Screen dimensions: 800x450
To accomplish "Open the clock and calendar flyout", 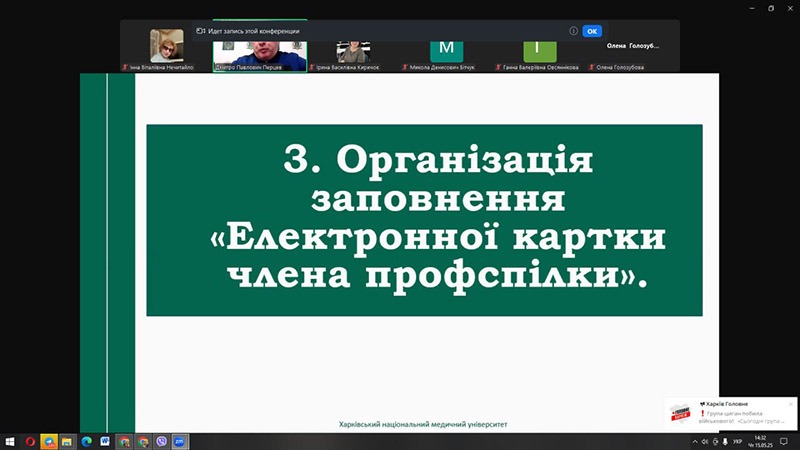I will pos(762,441).
